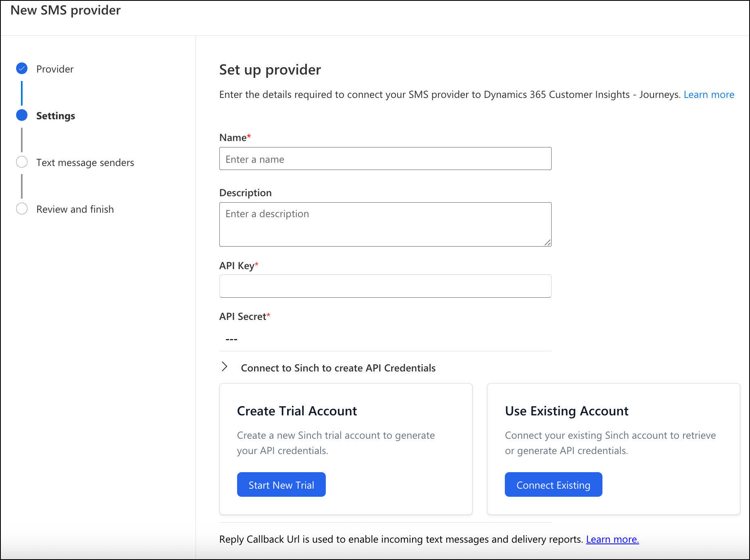750x560 pixels.
Task: Open the Learn more link about provider setup
Action: 709,94
